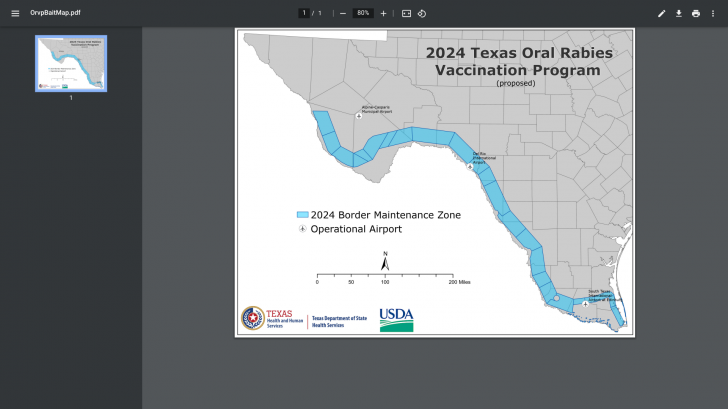Click the page label '1' under thumbnail

pos(71,98)
